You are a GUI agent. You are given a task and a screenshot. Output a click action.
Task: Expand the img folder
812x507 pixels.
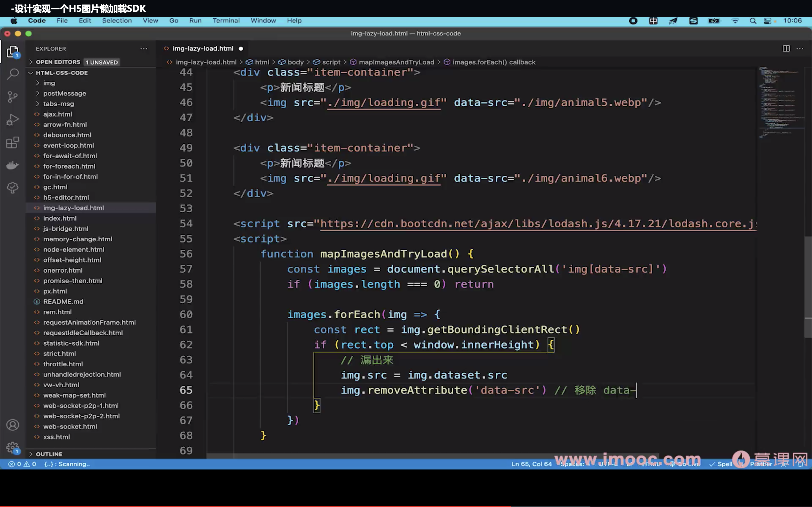(x=49, y=83)
